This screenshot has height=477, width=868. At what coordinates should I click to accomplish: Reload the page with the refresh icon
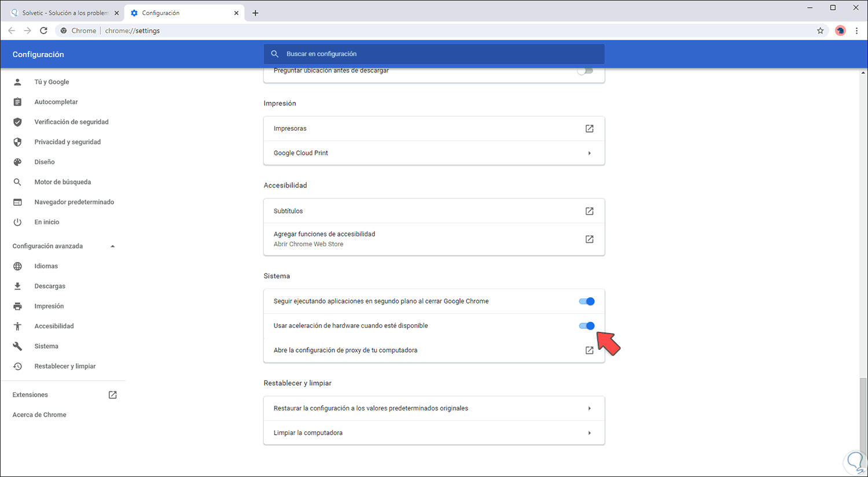click(43, 31)
